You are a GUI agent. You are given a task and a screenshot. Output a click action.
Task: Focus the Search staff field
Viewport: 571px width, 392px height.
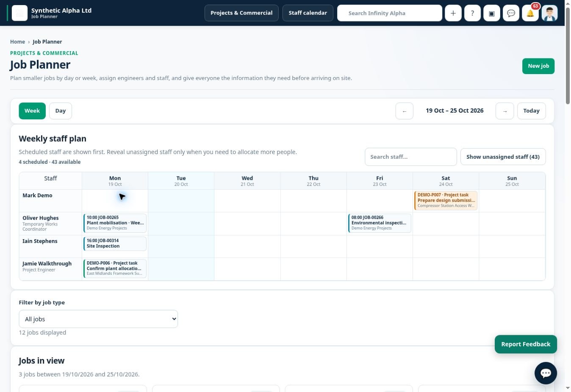pyautogui.click(x=410, y=157)
